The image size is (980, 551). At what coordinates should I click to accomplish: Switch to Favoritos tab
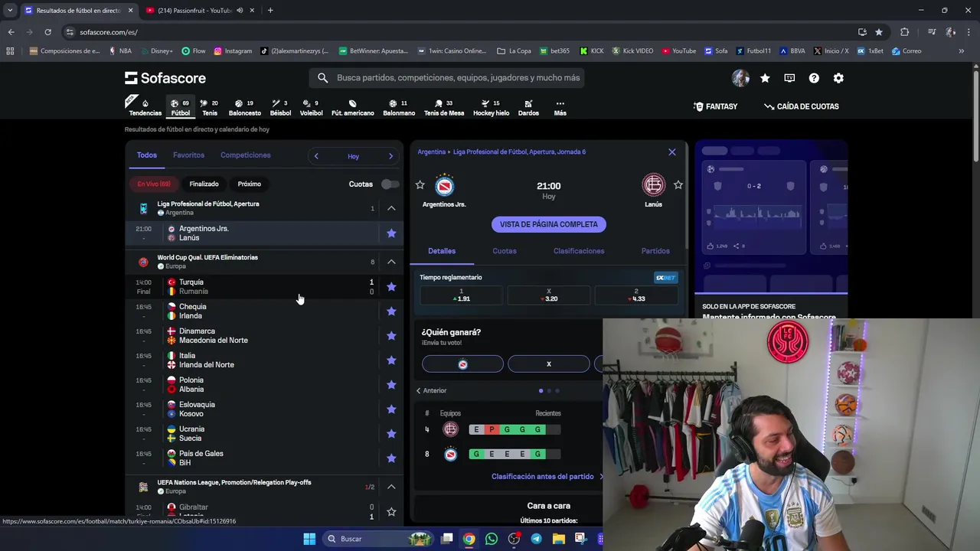(x=188, y=155)
